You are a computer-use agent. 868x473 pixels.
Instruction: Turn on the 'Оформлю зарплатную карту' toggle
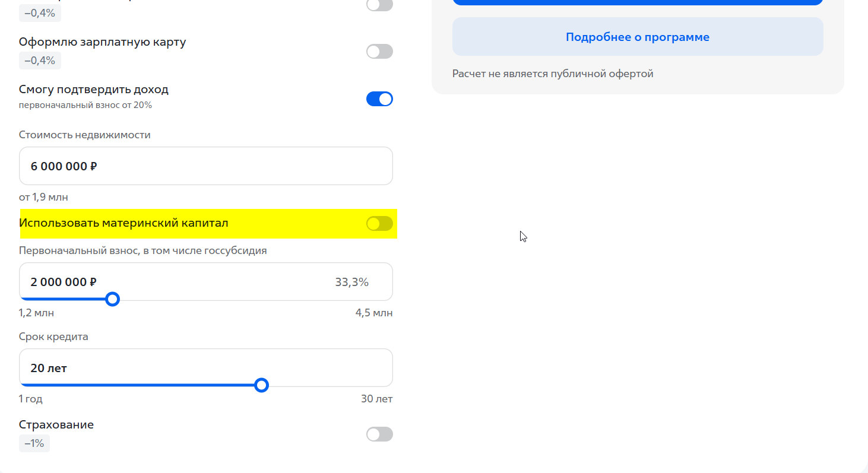[379, 52]
